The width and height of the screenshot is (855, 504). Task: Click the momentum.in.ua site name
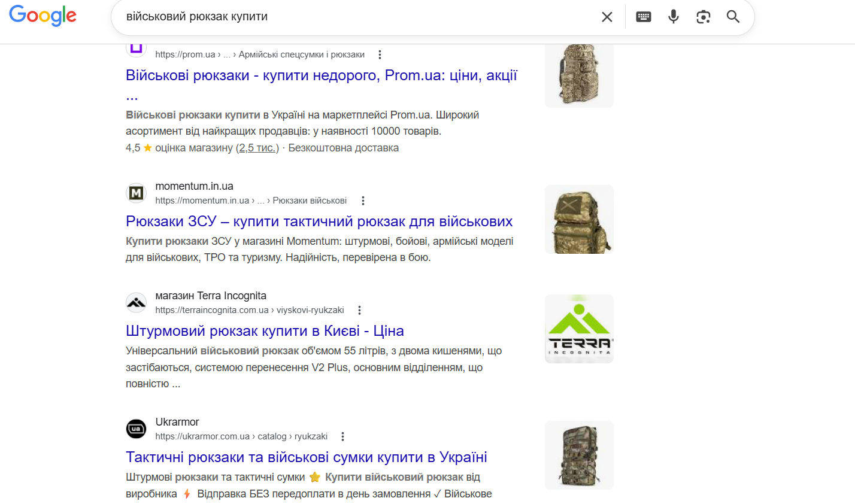[x=194, y=186]
